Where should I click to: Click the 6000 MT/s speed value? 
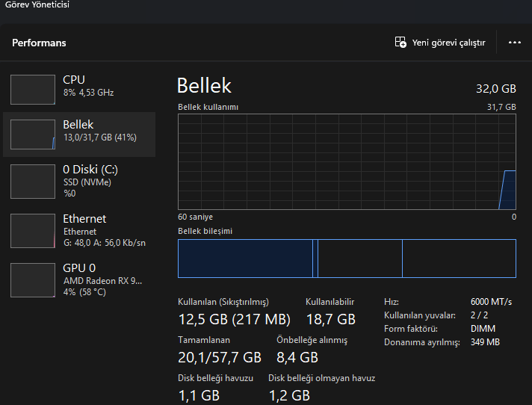click(491, 302)
